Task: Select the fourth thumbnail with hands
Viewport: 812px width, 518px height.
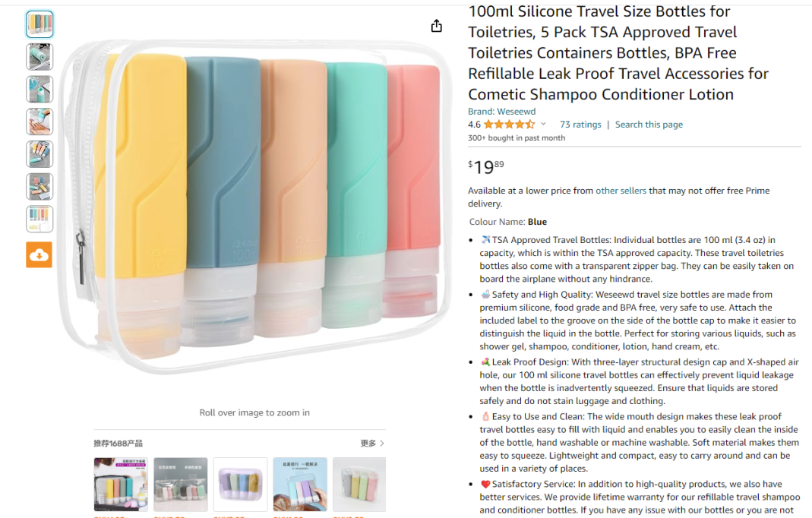Action: pyautogui.click(x=39, y=122)
